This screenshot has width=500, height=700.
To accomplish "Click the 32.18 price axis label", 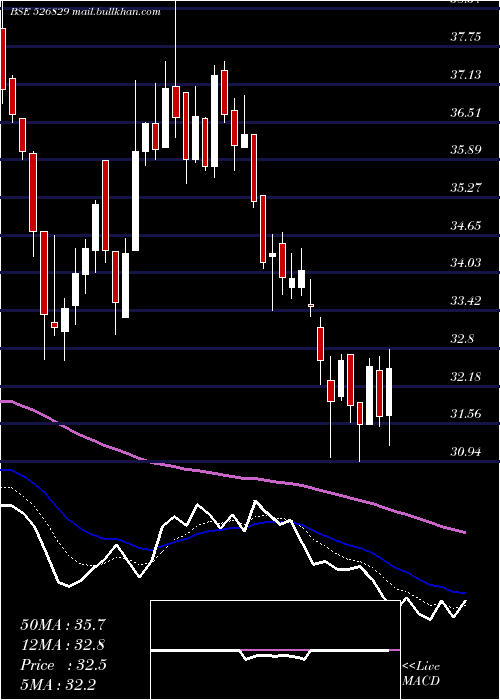I will coord(466,377).
